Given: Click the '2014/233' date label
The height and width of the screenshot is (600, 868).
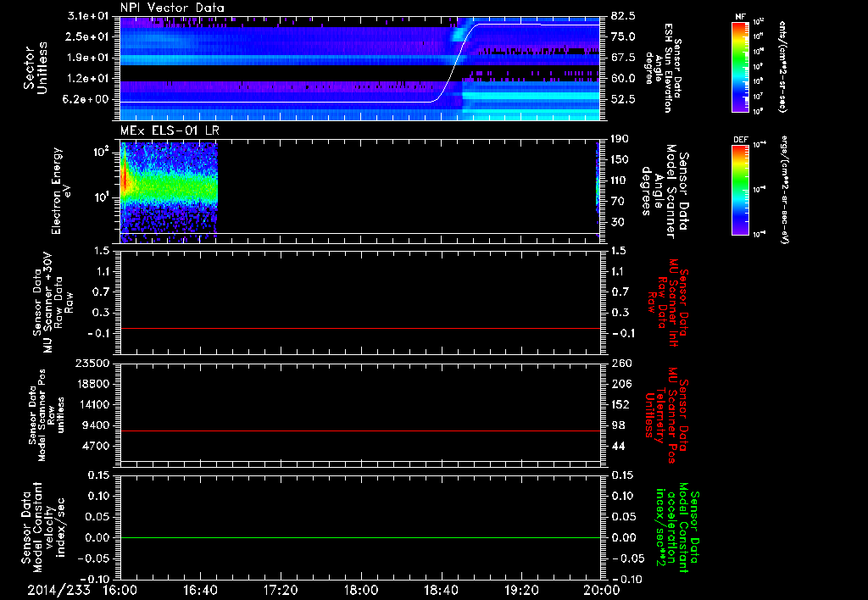Looking at the screenshot, I should 58,591.
